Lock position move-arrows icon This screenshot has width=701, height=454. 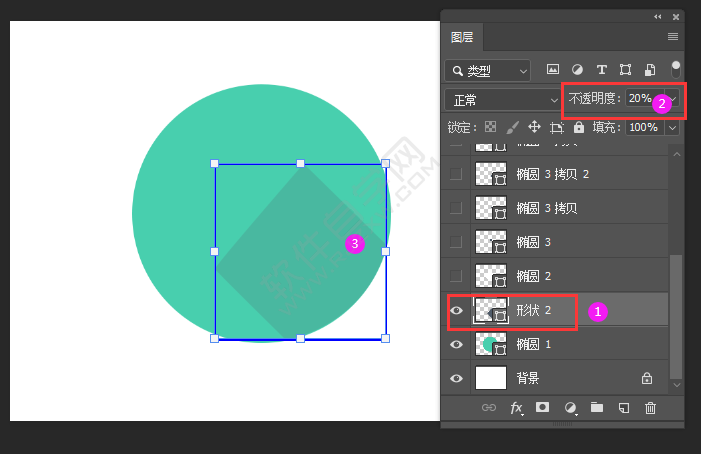click(534, 127)
